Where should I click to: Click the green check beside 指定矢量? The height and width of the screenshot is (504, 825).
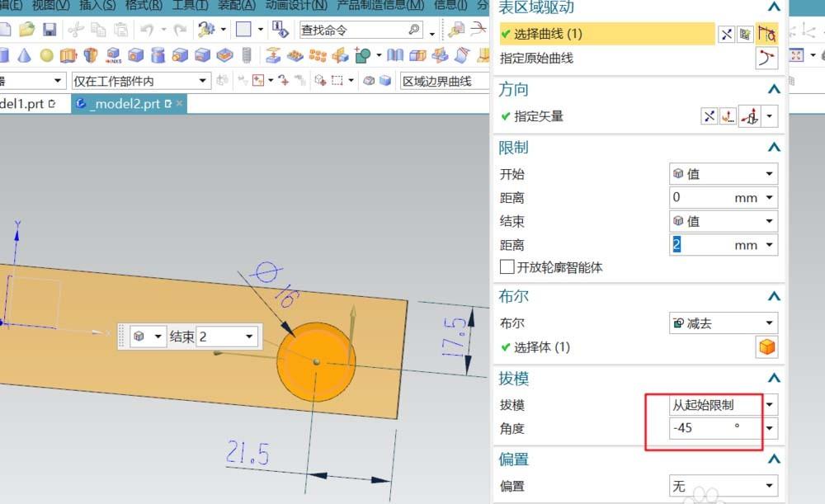[x=504, y=116]
